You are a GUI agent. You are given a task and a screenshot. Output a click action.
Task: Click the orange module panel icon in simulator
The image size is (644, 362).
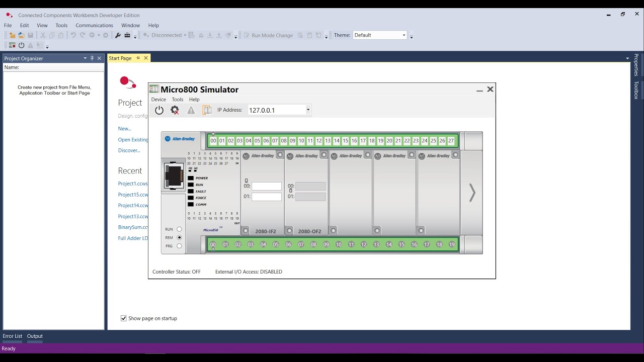(x=207, y=110)
